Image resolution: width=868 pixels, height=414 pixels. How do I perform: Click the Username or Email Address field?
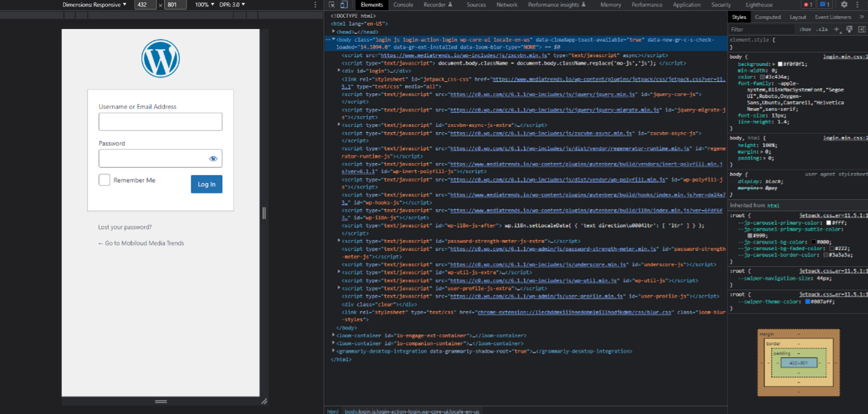click(161, 122)
